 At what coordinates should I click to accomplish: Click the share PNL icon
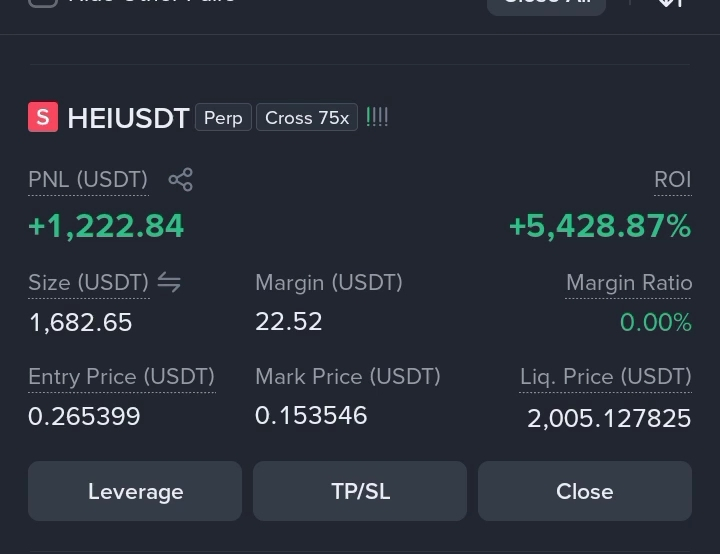coord(180,179)
